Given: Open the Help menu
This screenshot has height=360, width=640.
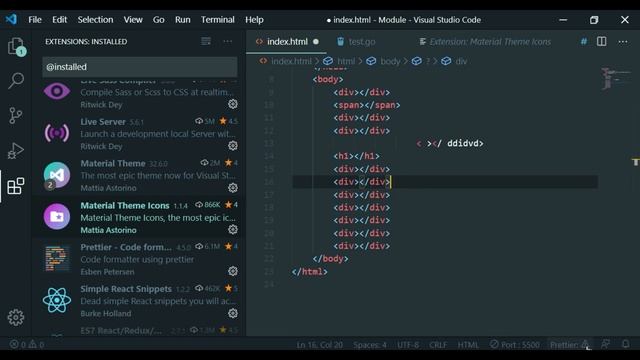Looking at the screenshot, I should click(x=254, y=20).
